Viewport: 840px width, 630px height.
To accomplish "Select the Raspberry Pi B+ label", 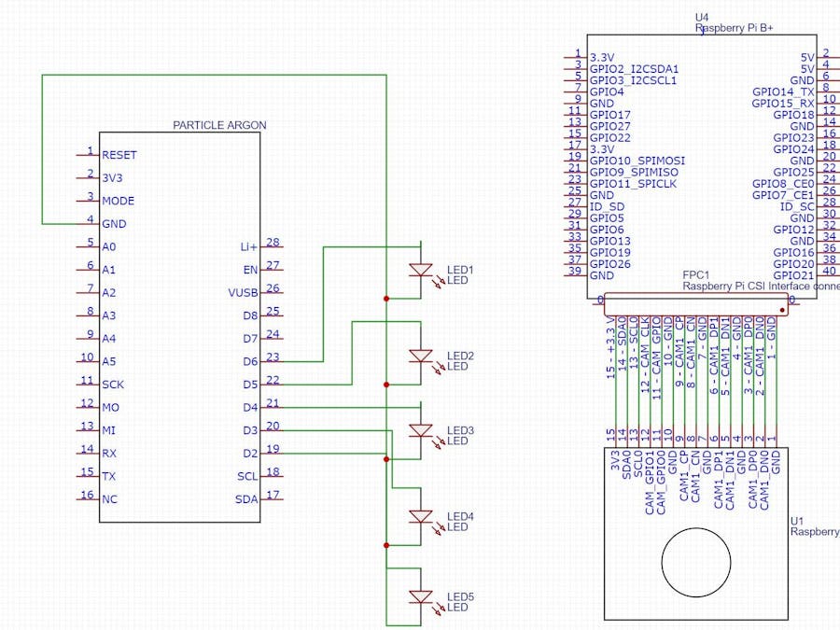I will pos(734,28).
